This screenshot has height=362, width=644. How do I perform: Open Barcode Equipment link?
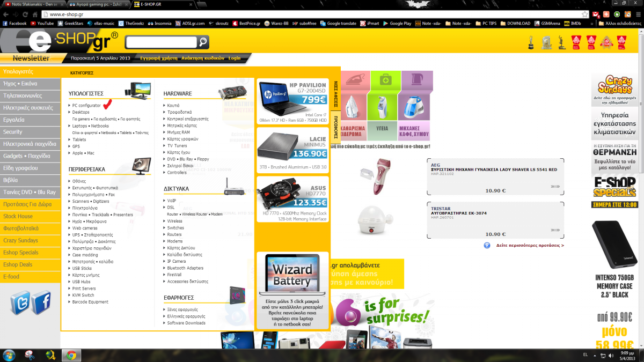[x=90, y=302]
